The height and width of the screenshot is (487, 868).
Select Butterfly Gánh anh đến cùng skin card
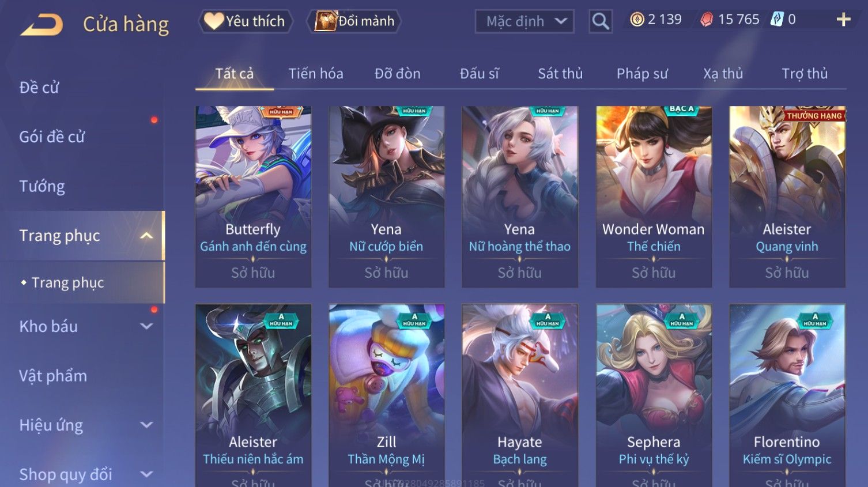coord(253,197)
